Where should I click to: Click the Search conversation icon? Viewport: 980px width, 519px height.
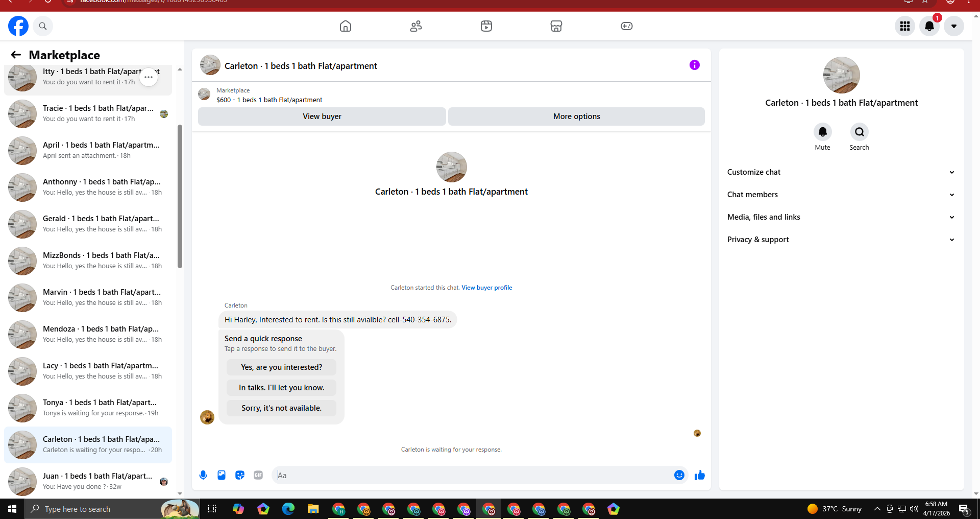pos(860,132)
